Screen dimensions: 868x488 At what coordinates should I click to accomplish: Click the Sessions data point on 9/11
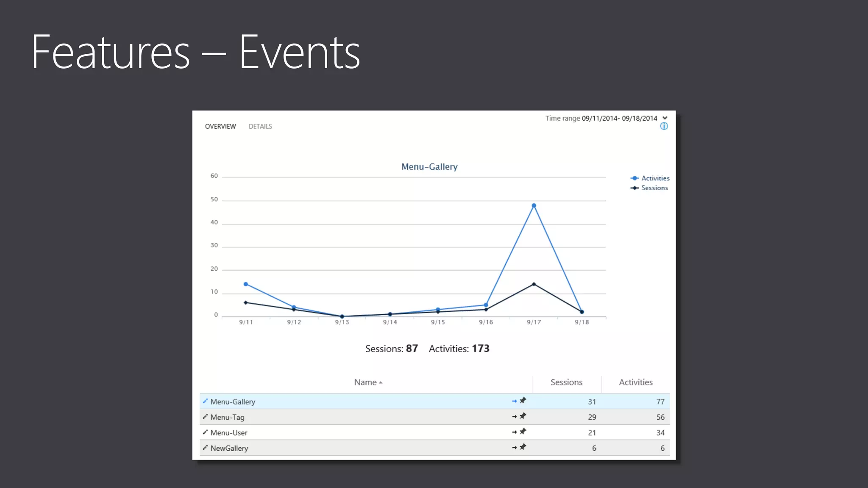coord(246,302)
